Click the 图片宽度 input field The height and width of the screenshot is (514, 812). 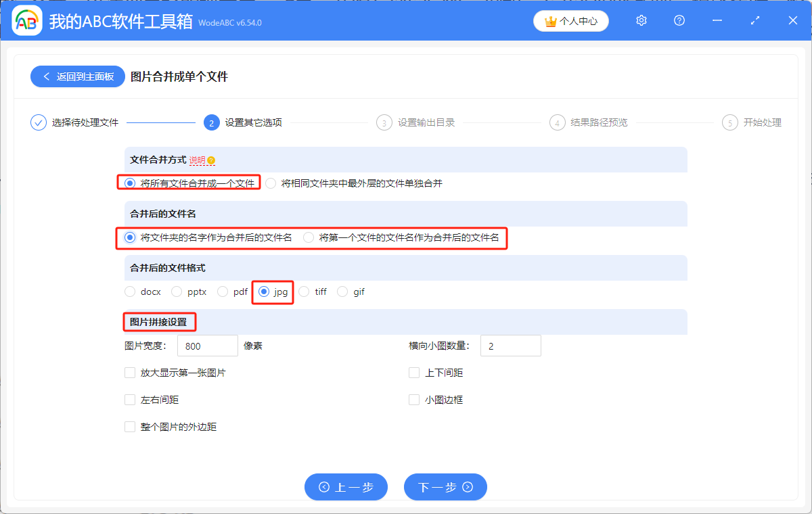tap(207, 346)
